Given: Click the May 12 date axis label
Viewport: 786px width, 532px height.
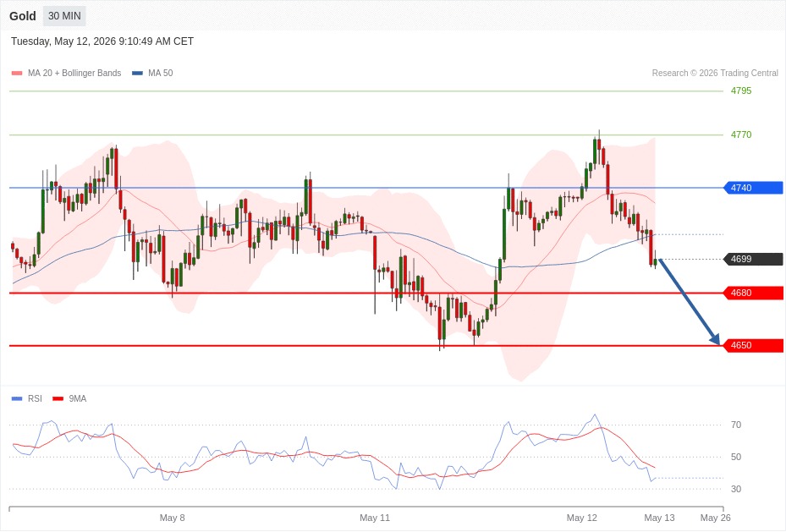Looking at the screenshot, I should 582,518.
